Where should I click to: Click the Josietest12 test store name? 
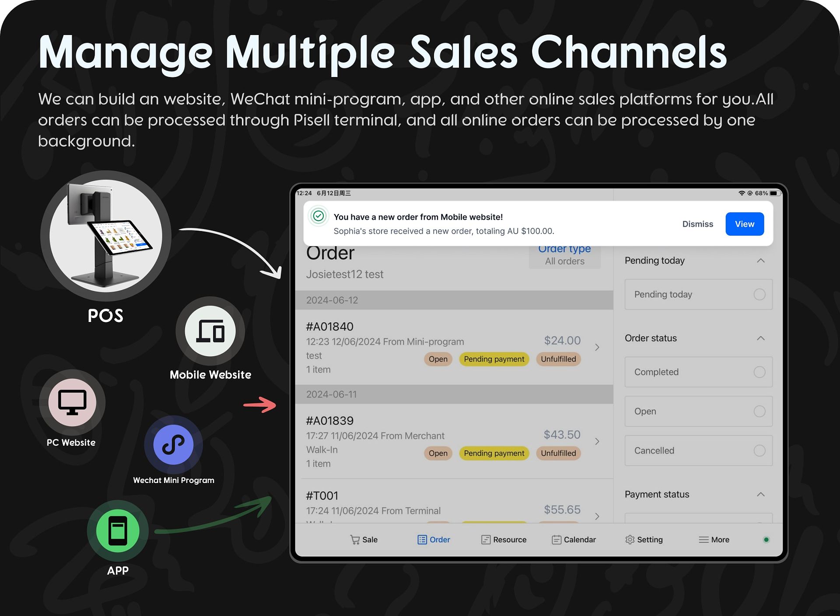point(345,274)
